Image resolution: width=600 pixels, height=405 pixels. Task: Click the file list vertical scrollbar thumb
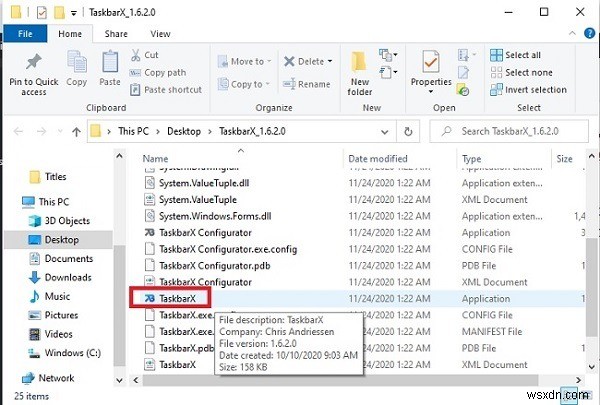(x=592, y=287)
